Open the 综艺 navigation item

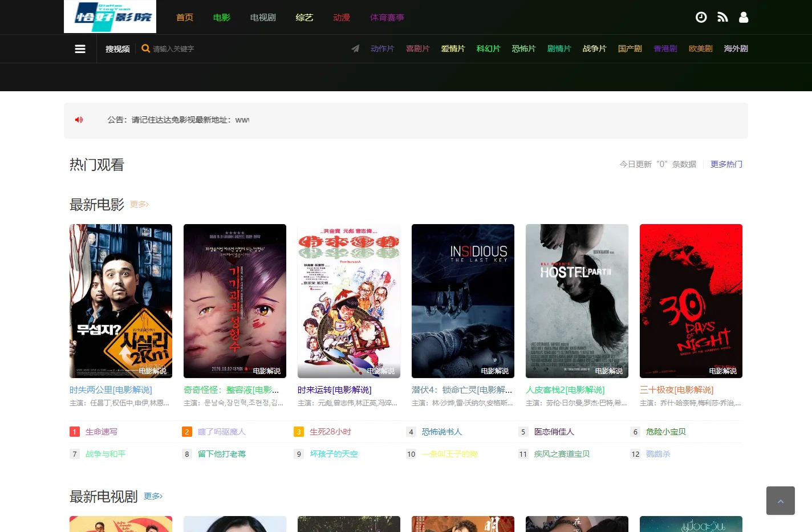304,18
